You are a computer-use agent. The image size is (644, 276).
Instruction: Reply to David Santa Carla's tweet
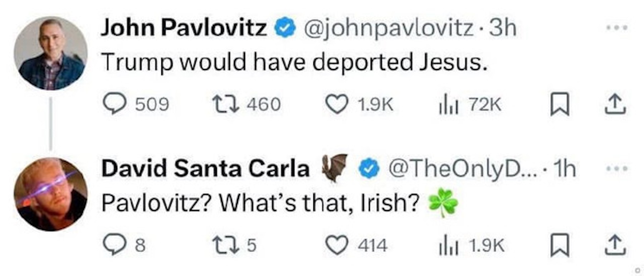point(114,244)
